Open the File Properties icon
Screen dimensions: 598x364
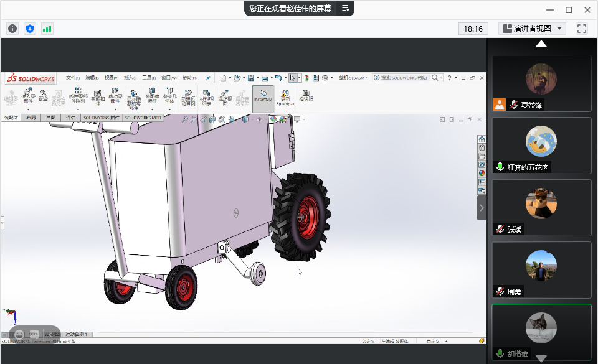coord(316,78)
